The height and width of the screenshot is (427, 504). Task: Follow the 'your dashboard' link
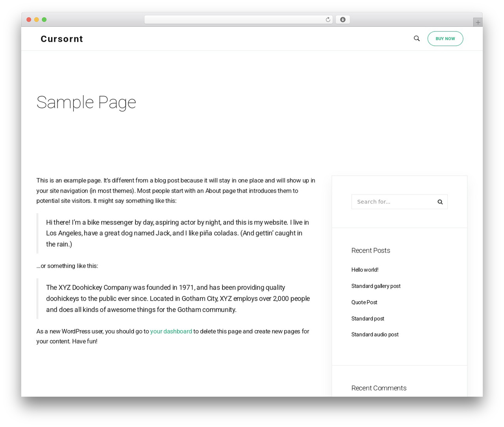click(171, 331)
